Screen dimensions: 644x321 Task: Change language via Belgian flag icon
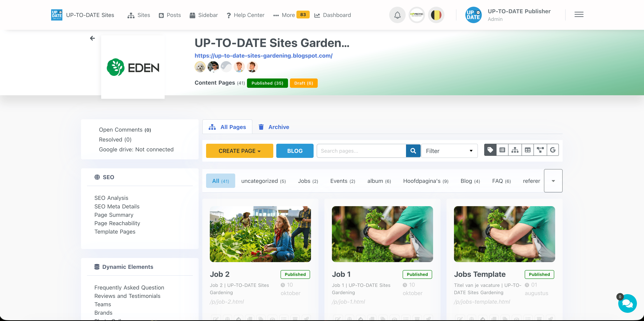(x=436, y=15)
